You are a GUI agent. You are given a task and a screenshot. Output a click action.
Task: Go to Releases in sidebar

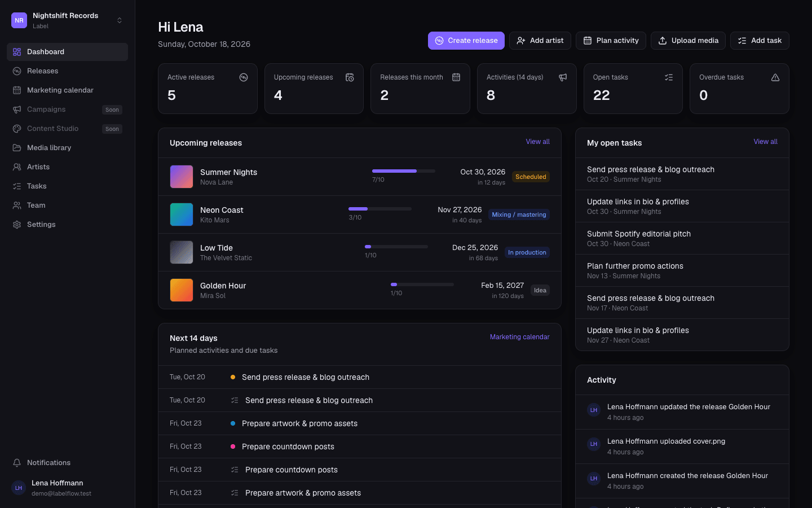pyautogui.click(x=68, y=71)
